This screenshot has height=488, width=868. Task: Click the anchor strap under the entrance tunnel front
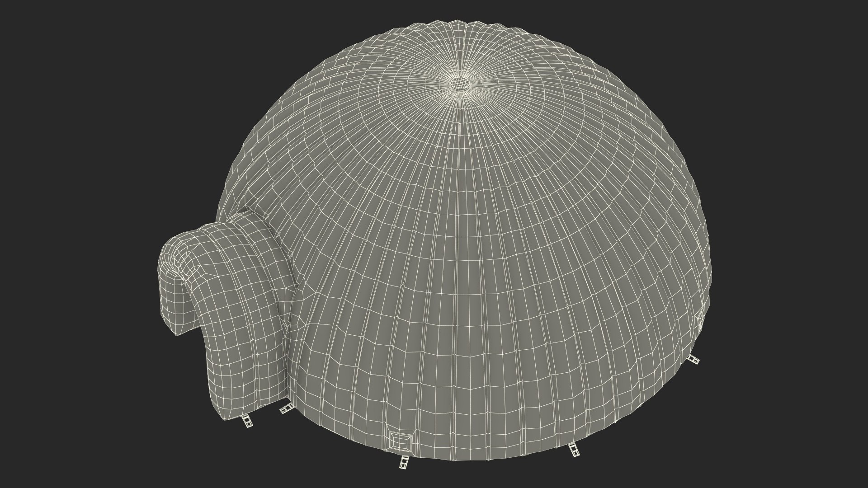(247, 421)
